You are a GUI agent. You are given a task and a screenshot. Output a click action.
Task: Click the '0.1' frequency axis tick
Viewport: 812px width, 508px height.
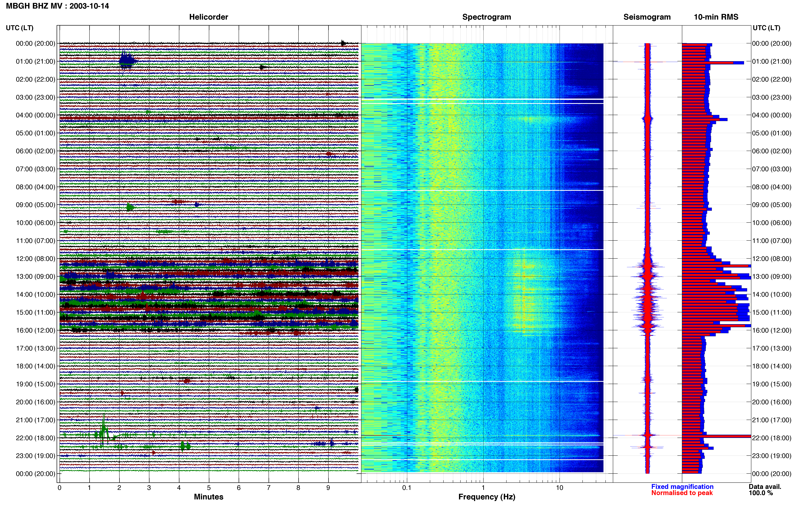407,488
